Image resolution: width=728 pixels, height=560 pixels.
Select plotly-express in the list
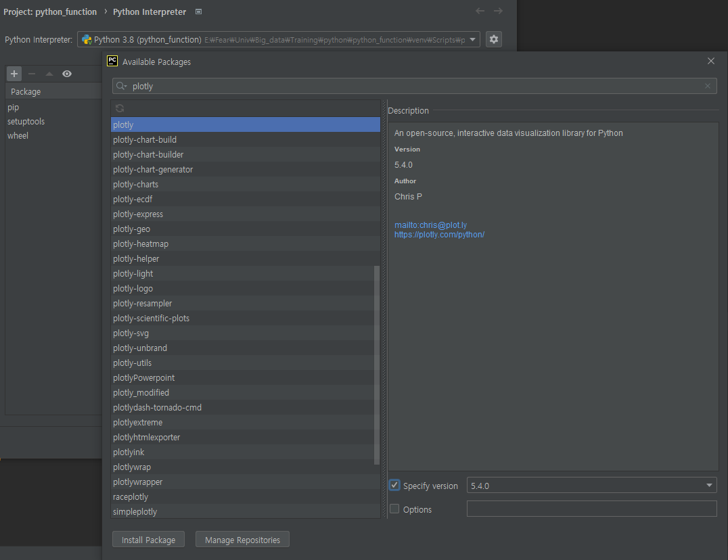point(245,214)
